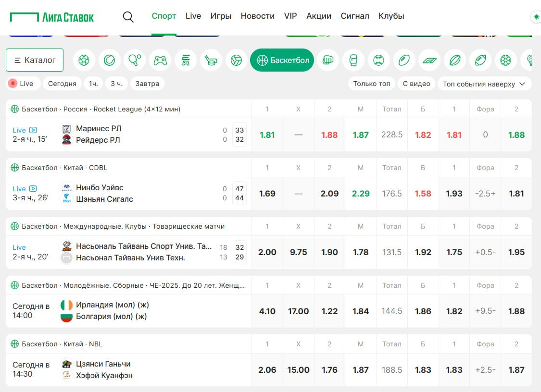541x392 pixels.
Task: Click the theme toggle icon at top right
Action: tap(536, 16)
